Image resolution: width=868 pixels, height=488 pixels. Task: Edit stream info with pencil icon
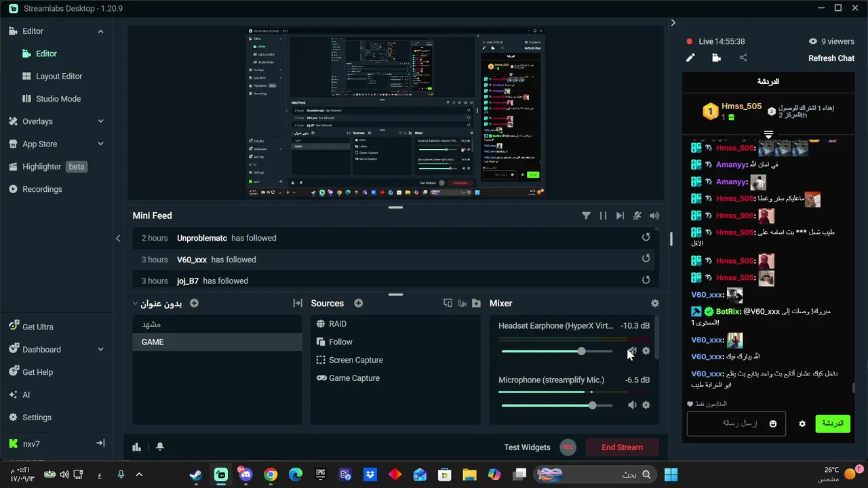tap(690, 58)
